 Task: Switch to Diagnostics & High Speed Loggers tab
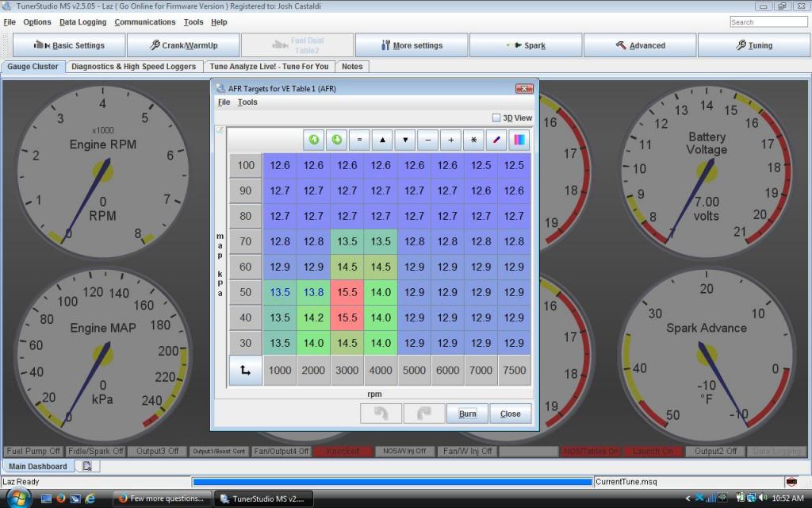pyautogui.click(x=133, y=67)
